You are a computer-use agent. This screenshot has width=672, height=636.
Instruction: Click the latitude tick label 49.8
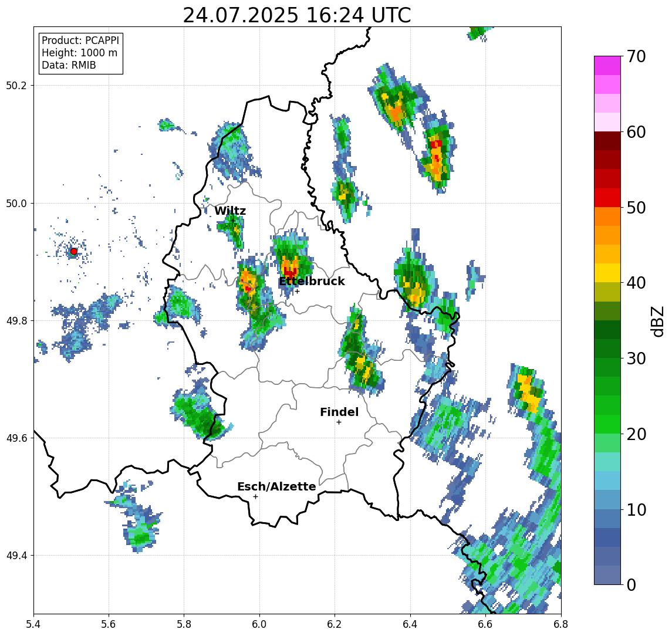(16, 320)
